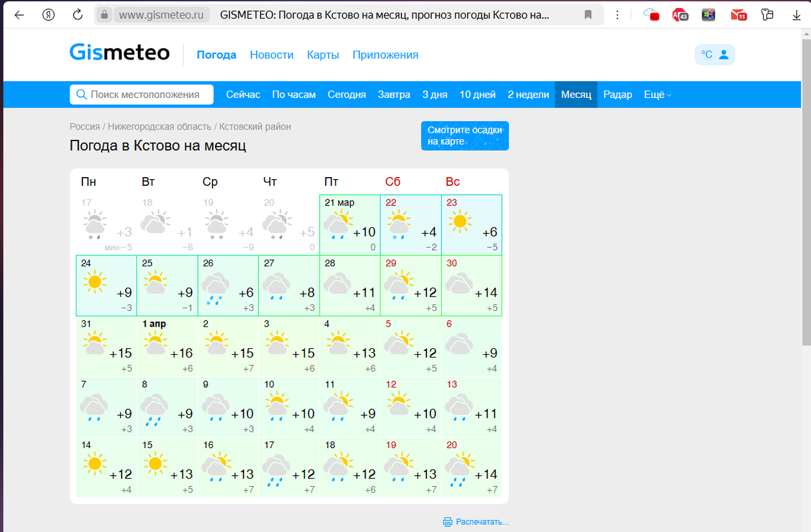Bookmark the page using the bookmark icon
Screen dimensions: 811x532
[x=588, y=14]
